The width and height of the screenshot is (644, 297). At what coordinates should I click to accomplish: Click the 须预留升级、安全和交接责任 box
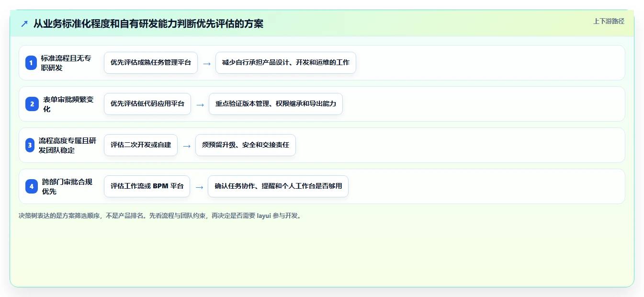pyautogui.click(x=246, y=145)
